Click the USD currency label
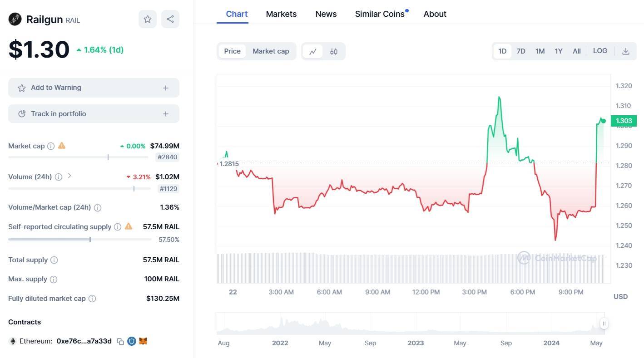Viewport: 644px width, 358px height. (x=620, y=297)
